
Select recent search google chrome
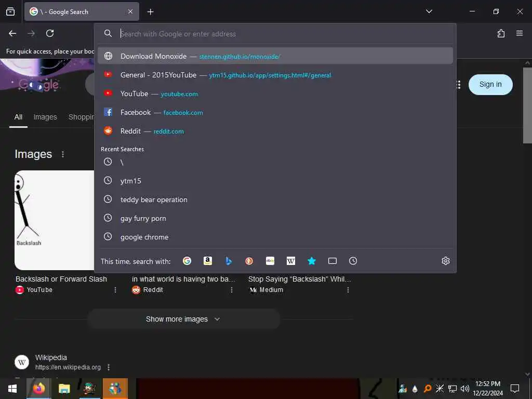point(275,237)
